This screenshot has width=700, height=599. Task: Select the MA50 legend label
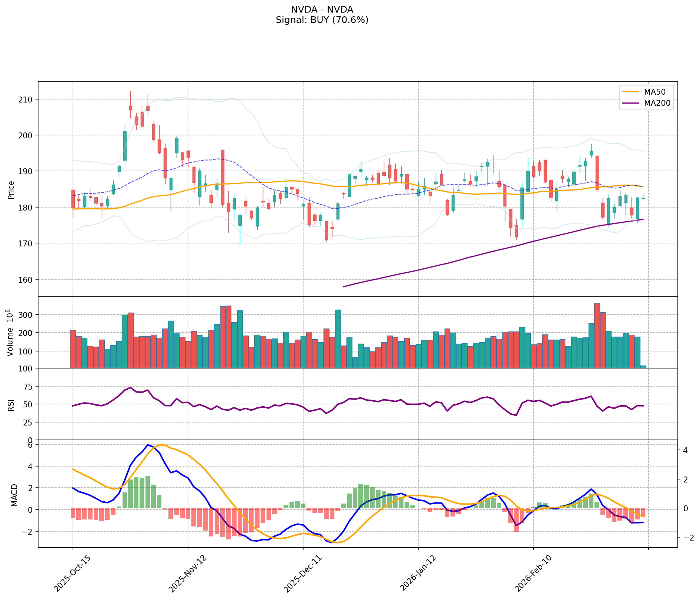pyautogui.click(x=653, y=92)
